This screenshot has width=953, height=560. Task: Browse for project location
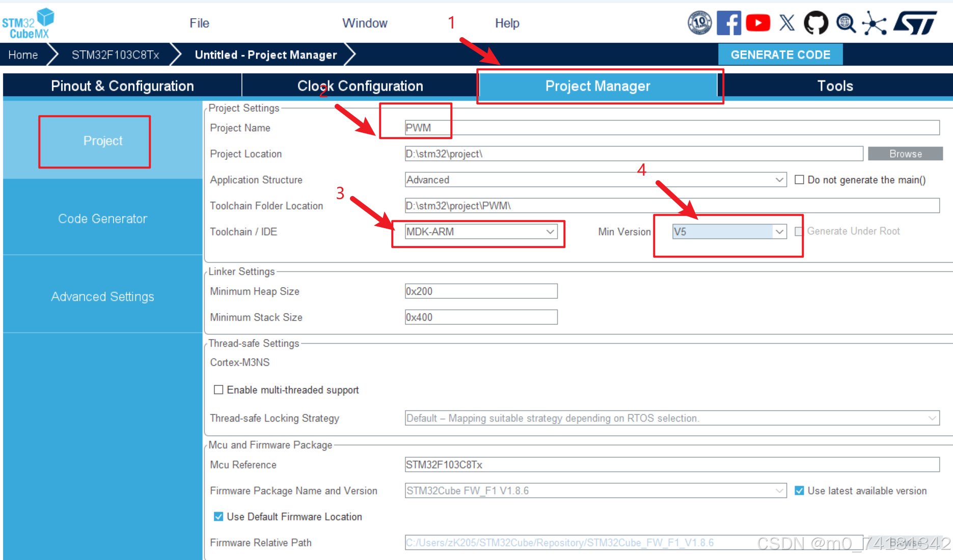[x=905, y=154]
